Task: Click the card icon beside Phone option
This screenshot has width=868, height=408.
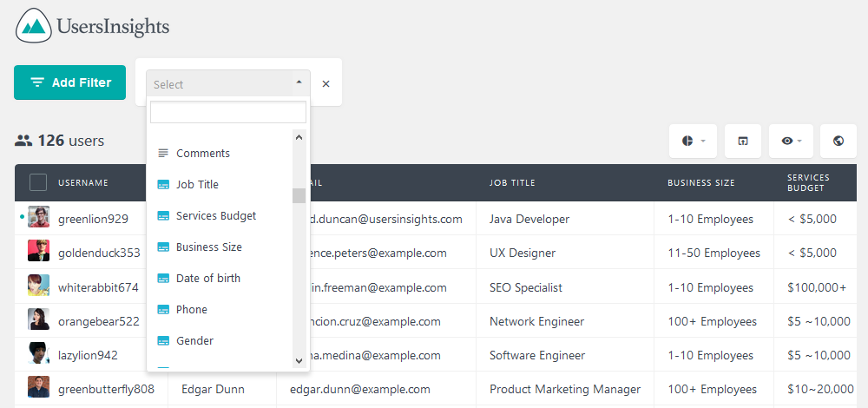Action: (163, 309)
